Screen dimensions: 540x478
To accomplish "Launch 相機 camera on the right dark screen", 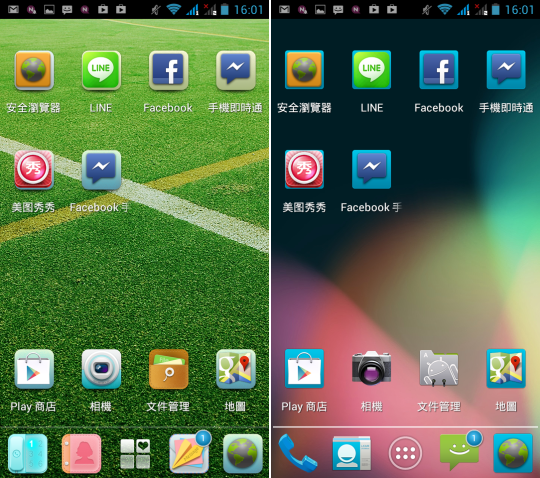I will [x=371, y=368].
